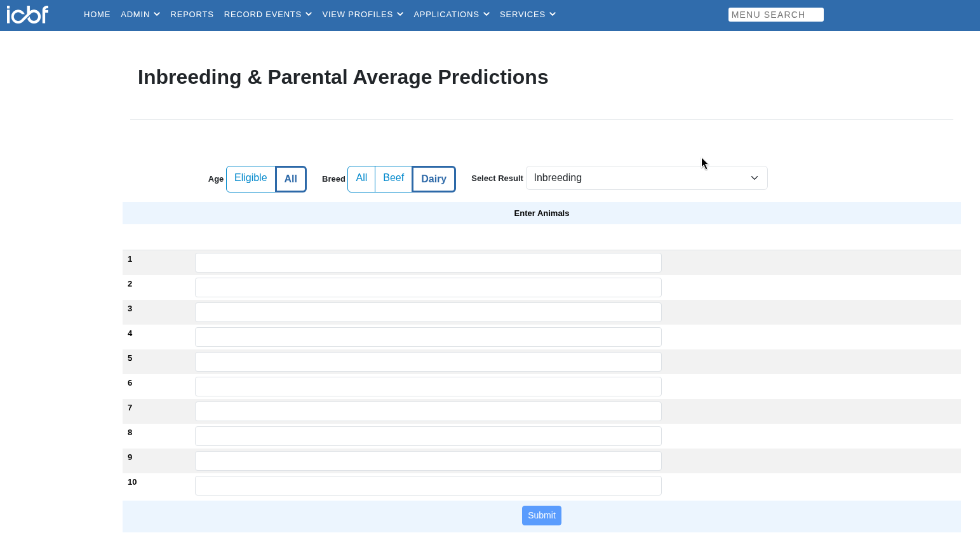This screenshot has width=980, height=547.
Task: Click animal input field for row 6
Action: coord(428,386)
